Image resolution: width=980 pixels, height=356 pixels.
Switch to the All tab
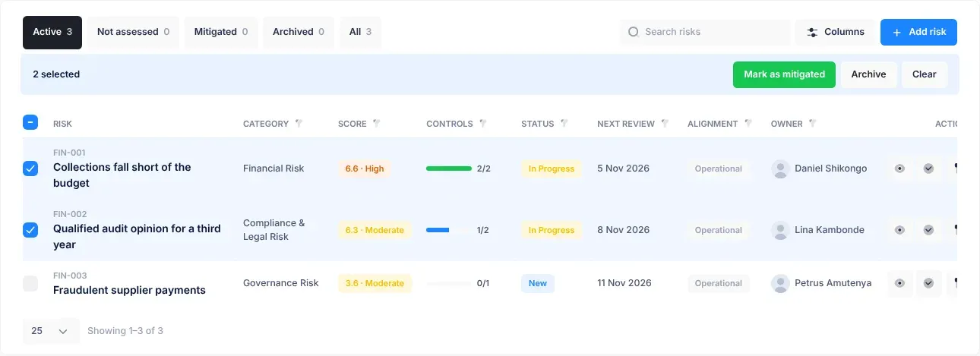pos(360,32)
